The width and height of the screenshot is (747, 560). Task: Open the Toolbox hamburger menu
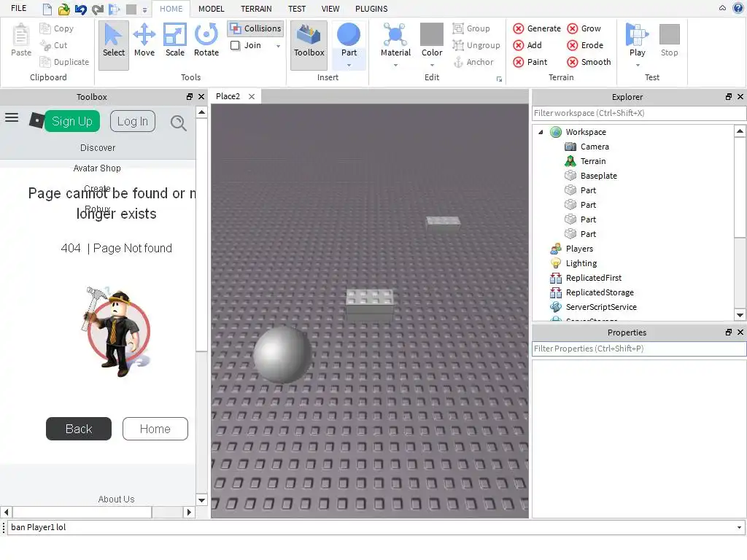tap(12, 117)
